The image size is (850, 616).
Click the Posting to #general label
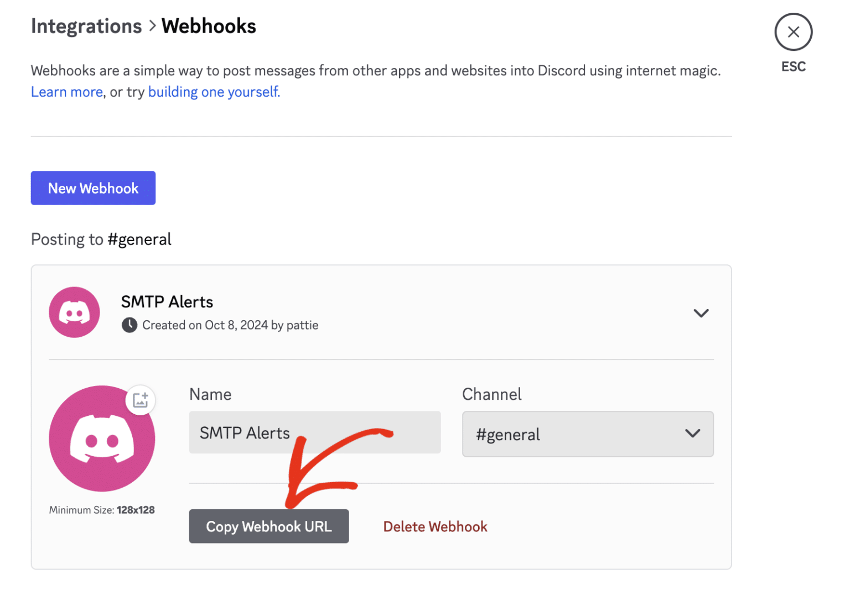click(101, 239)
